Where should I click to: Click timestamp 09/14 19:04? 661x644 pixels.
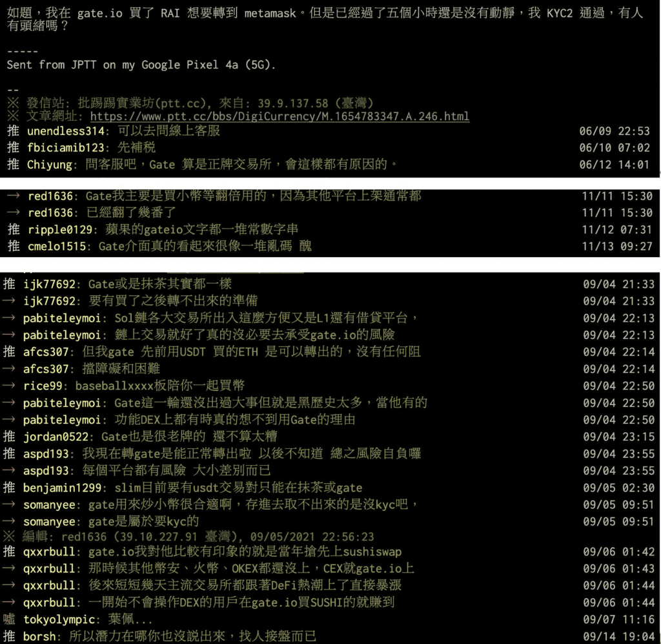(618, 636)
